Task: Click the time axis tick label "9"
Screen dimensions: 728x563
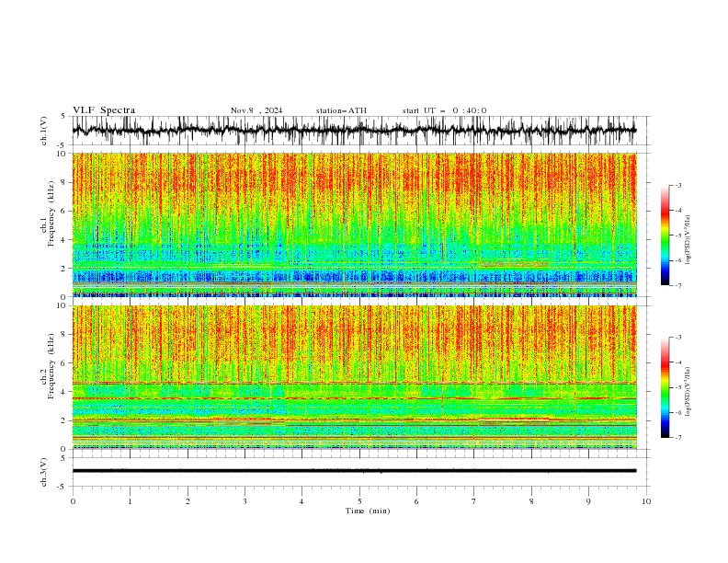Action: coord(588,501)
